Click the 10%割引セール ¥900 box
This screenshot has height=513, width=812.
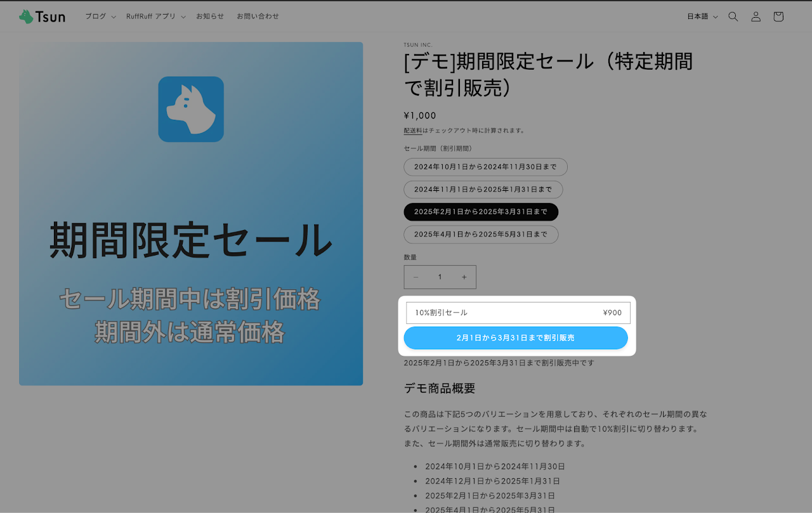click(x=518, y=313)
